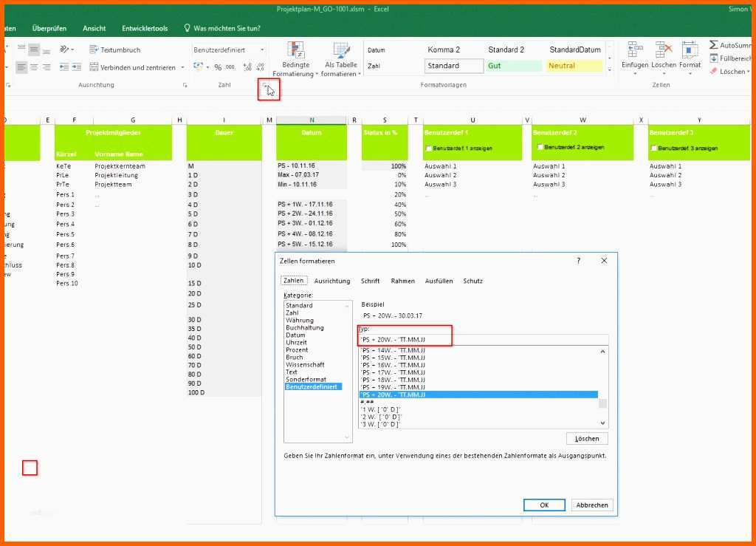
Task: Select the Datum category
Action: 295,335
